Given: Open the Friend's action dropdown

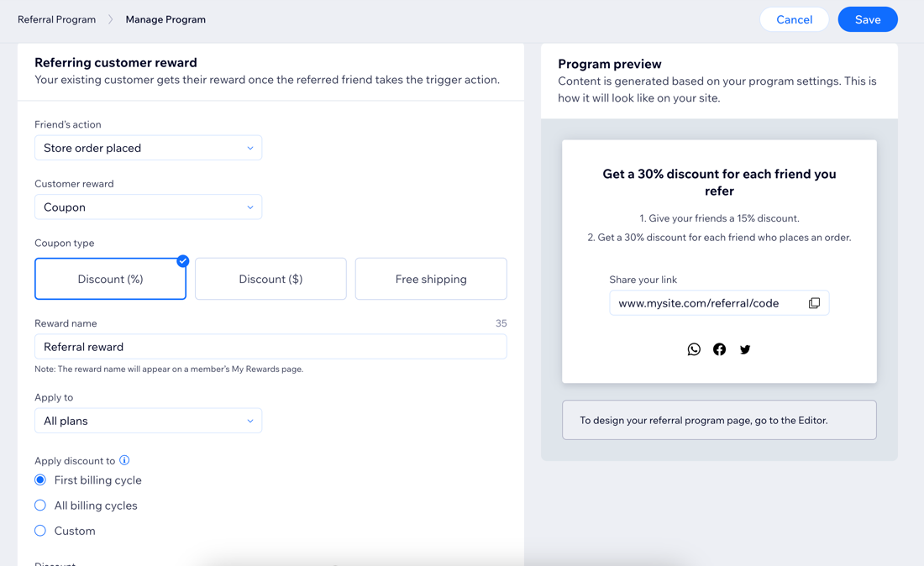Looking at the screenshot, I should pos(148,148).
